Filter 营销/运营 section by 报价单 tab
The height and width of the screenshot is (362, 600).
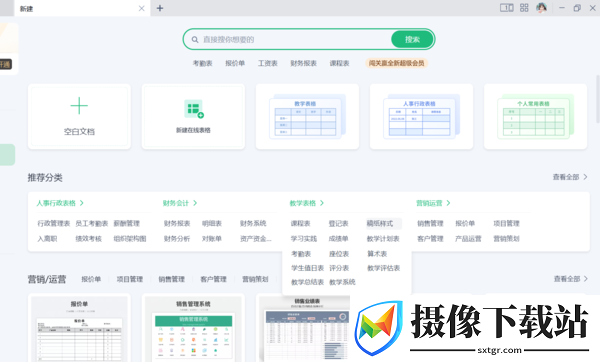(x=91, y=279)
